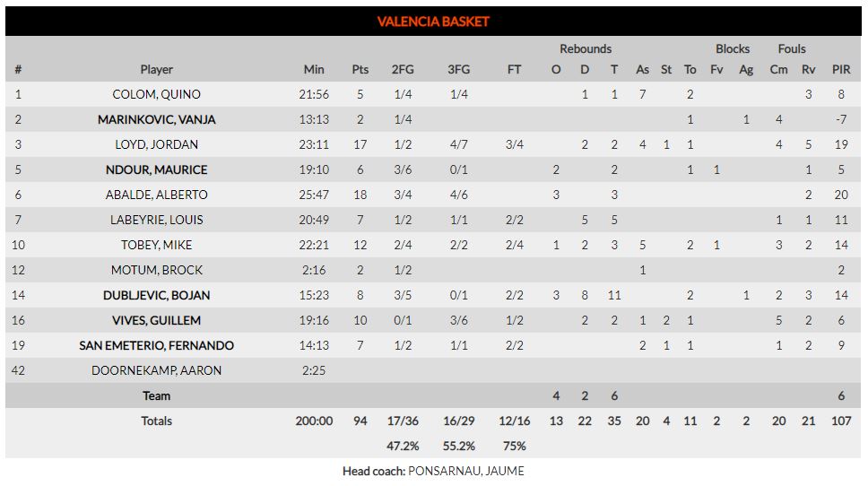This screenshot has width=868, height=486.
Task: Select SAN EMETERIO, FERNANDO player link
Action: pyautogui.click(x=157, y=346)
